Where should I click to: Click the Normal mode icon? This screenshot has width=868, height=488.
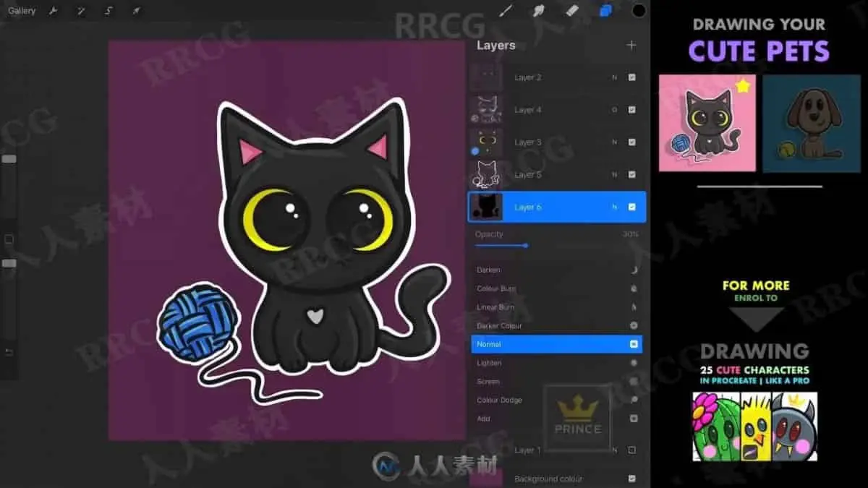pos(634,344)
